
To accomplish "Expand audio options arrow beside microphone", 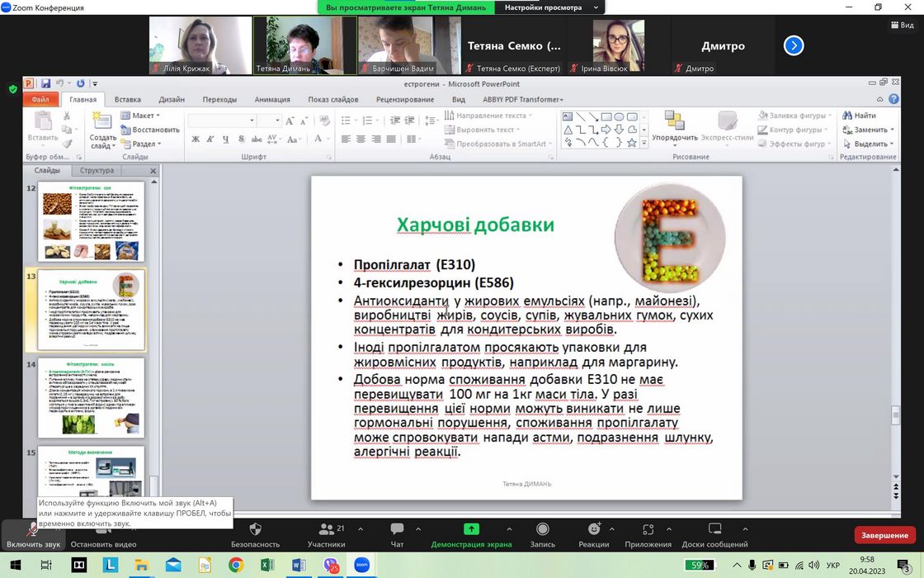I will pyautogui.click(x=58, y=526).
